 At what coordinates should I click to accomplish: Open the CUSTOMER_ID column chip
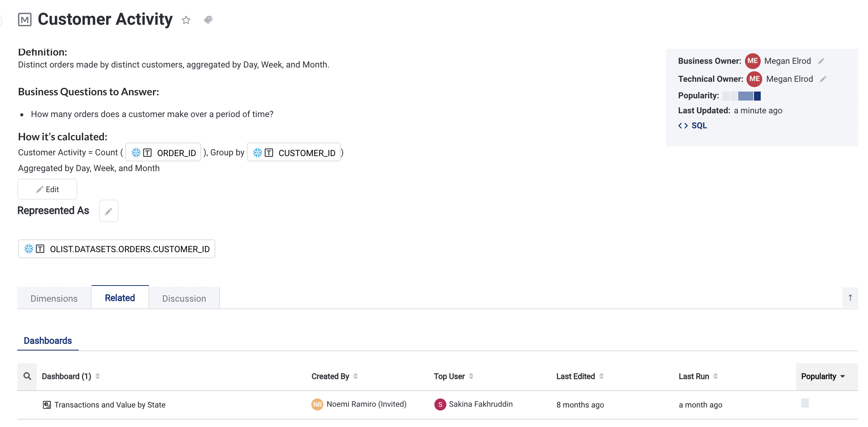point(294,153)
